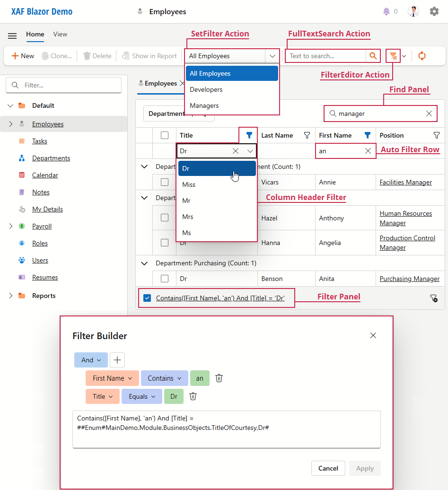Click the filter expression link in filter panel

coord(220,298)
